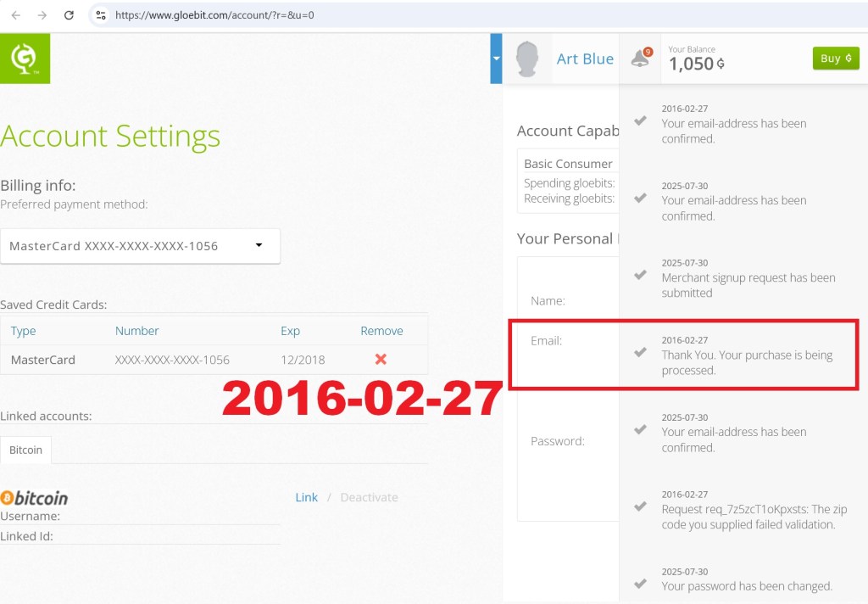The image size is (868, 604).
Task: Click the browser reload icon
Action: point(70,15)
